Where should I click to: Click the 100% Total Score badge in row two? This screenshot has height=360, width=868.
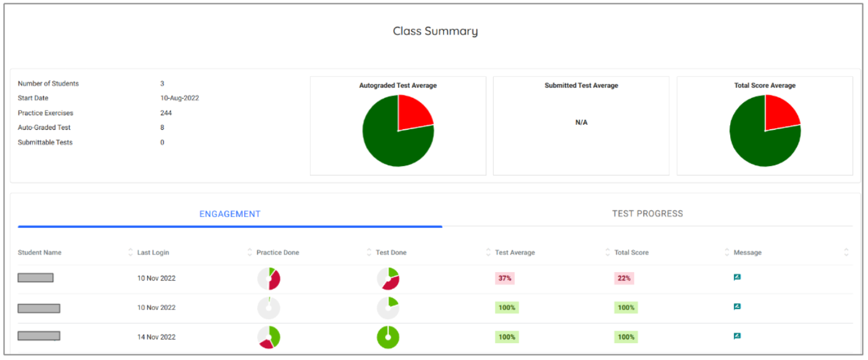tap(625, 307)
